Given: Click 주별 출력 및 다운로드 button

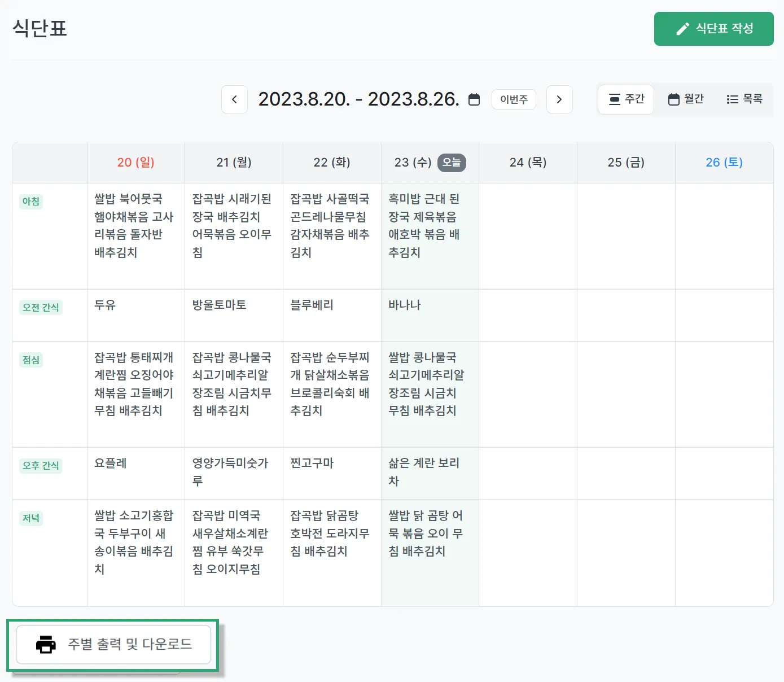Looking at the screenshot, I should (113, 644).
